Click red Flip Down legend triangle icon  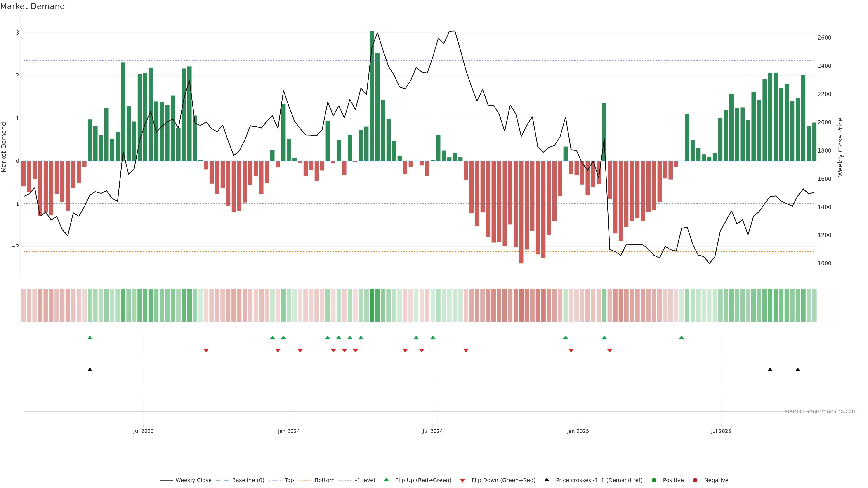(x=463, y=481)
